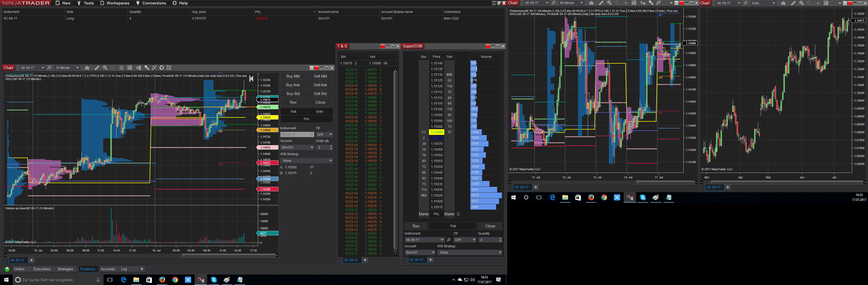Expand the SuperDOM Instrument dropdown
868x285 pixels.
[x=424, y=240]
